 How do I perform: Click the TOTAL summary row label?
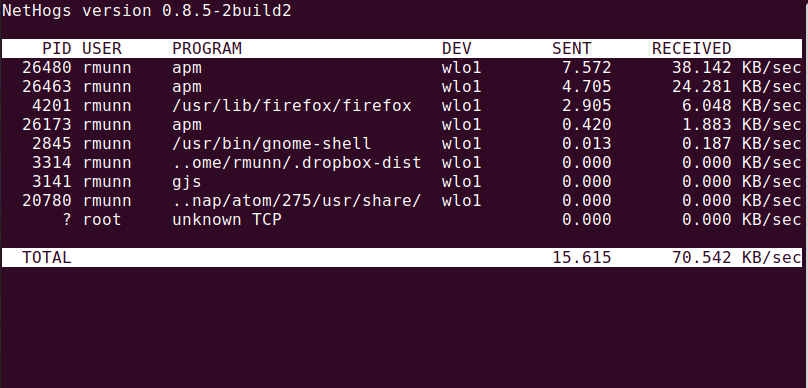pos(46,257)
